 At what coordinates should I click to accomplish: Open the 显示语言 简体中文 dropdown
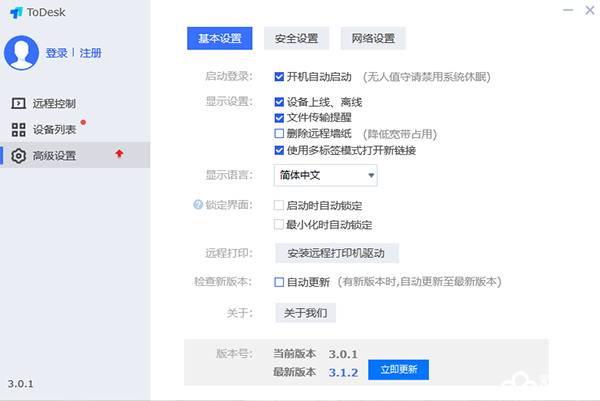pyautogui.click(x=326, y=175)
